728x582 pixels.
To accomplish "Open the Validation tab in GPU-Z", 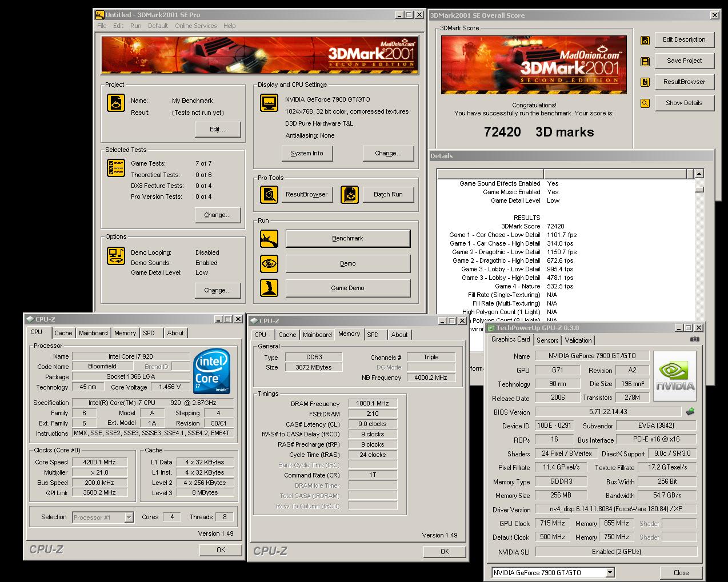I will (x=578, y=340).
